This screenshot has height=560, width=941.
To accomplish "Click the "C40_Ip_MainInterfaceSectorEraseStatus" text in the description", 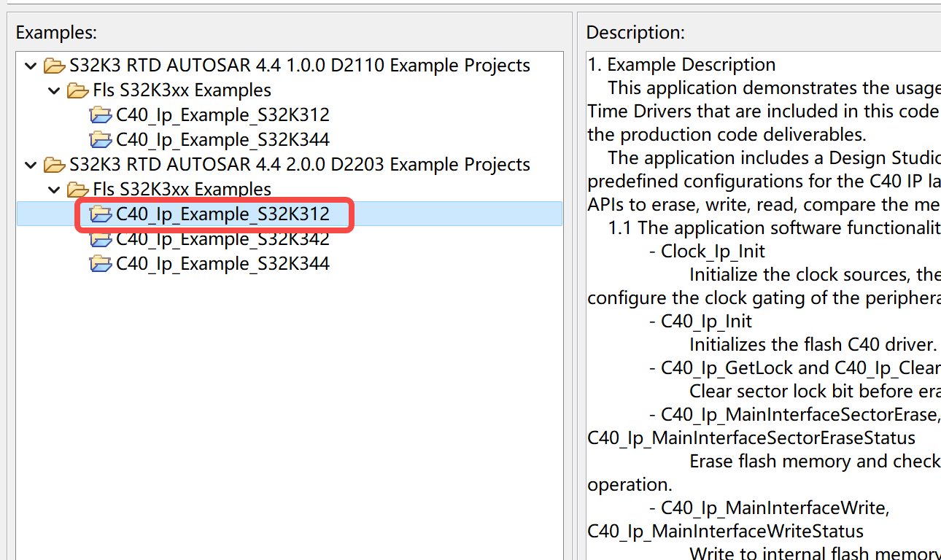I will tap(751, 438).
